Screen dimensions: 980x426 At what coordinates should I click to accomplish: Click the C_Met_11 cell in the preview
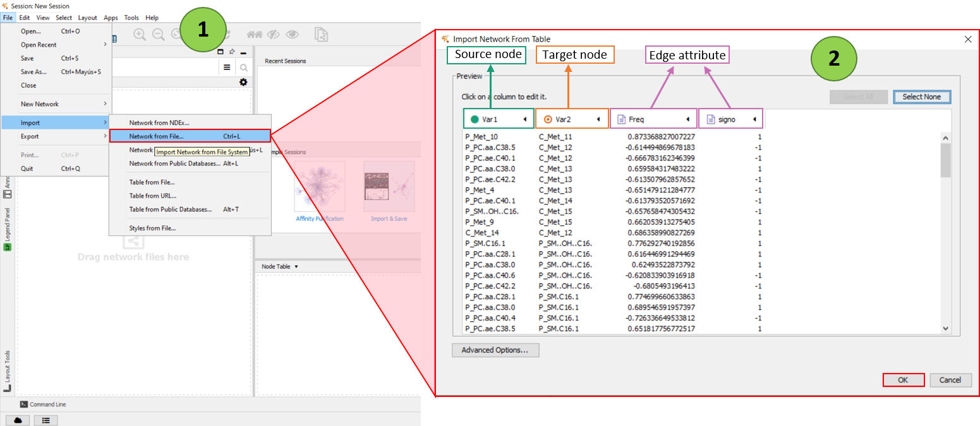pyautogui.click(x=555, y=136)
